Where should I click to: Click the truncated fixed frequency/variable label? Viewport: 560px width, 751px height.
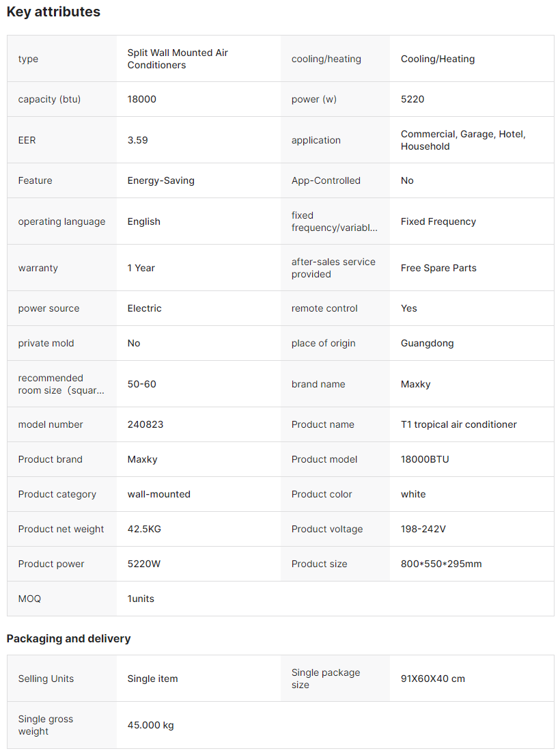click(334, 221)
